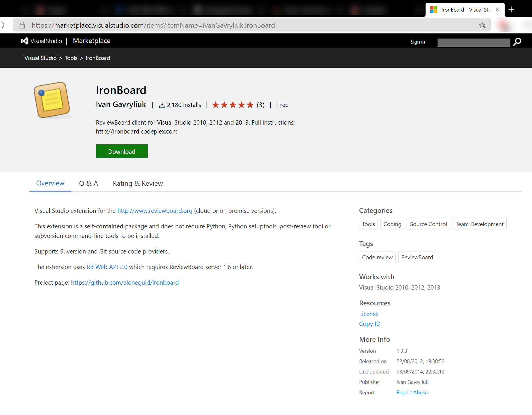Select the IronBoard browser tab
Image resolution: width=532 pixels, height=415 pixels.
click(465, 10)
